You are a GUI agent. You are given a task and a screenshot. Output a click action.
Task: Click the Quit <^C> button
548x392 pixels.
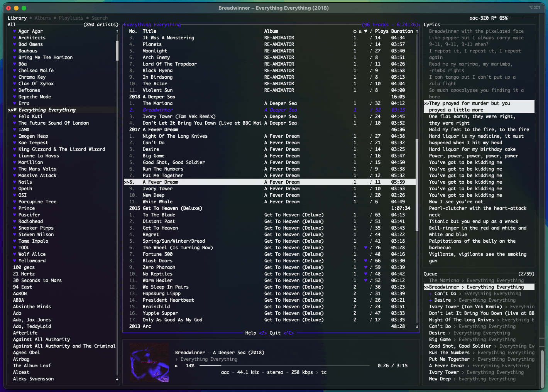pos(282,333)
